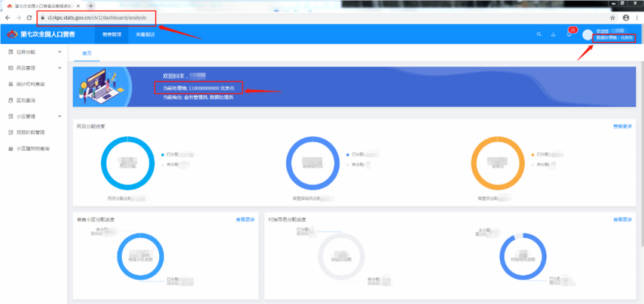
Task: Toggle 已分配 legend of the cyan 两员分配 donut
Action: coord(171,154)
